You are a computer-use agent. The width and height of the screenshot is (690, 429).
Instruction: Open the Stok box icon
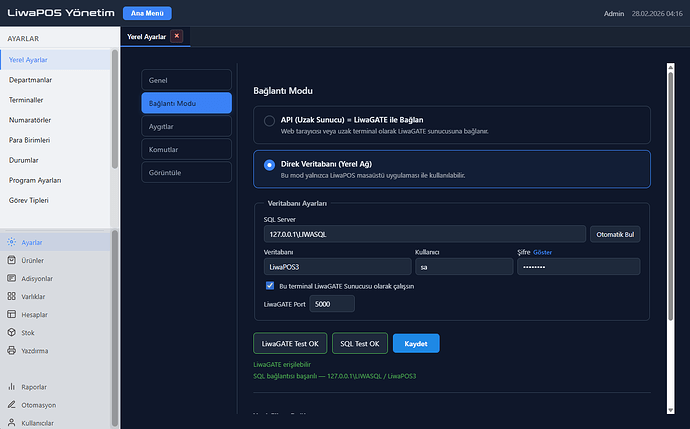(12, 332)
